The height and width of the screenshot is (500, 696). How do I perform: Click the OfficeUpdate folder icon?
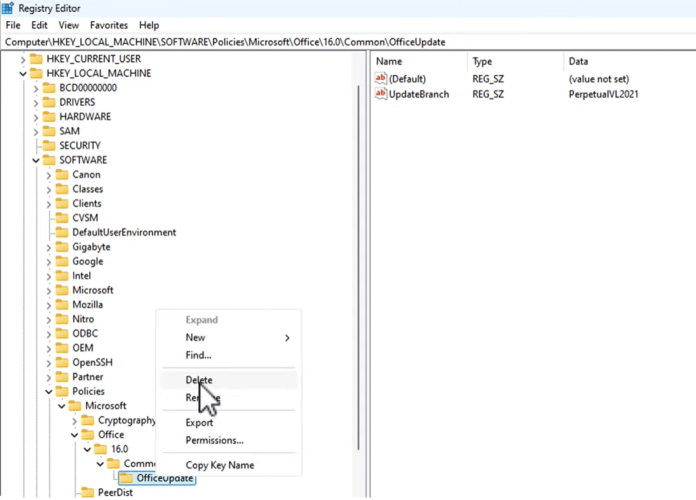[x=126, y=478]
